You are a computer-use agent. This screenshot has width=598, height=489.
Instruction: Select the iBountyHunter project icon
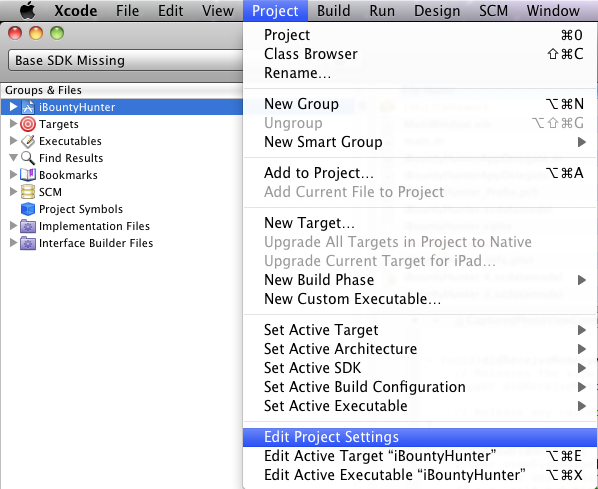pos(28,107)
